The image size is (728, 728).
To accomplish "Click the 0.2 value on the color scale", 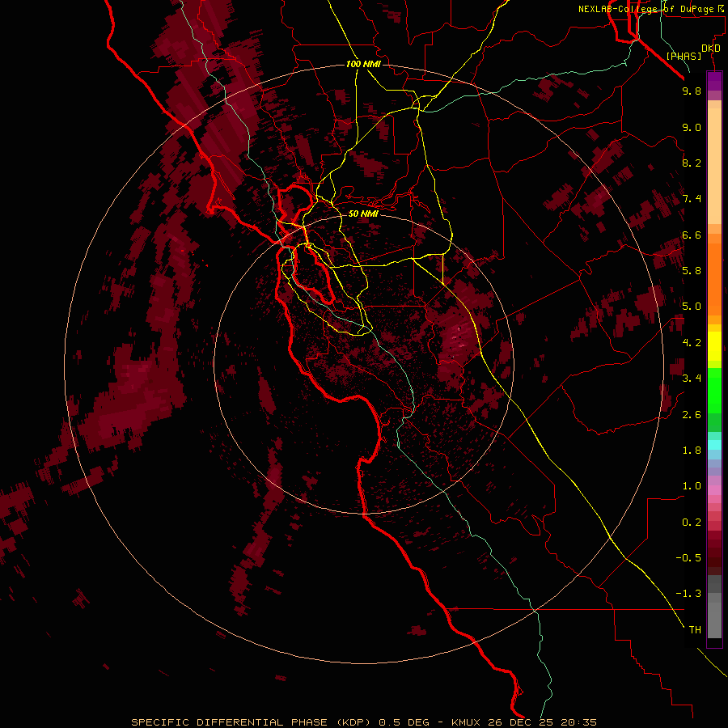I will point(692,523).
